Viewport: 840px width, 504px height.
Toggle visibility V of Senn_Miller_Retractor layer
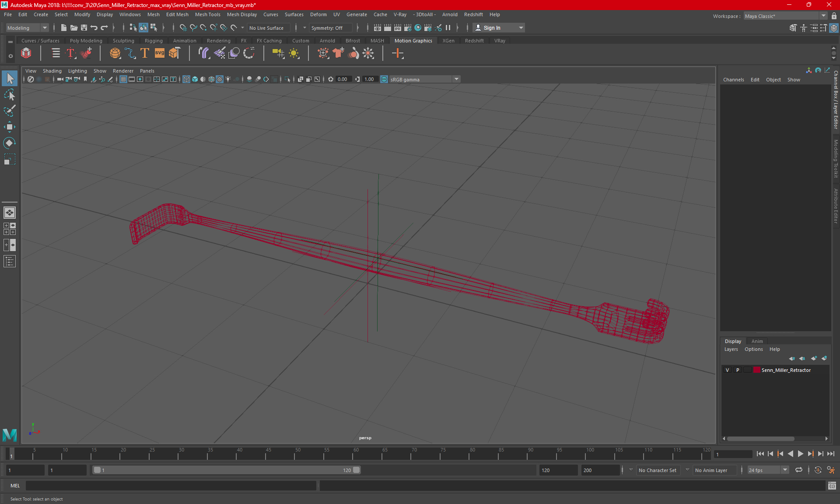tap(728, 370)
